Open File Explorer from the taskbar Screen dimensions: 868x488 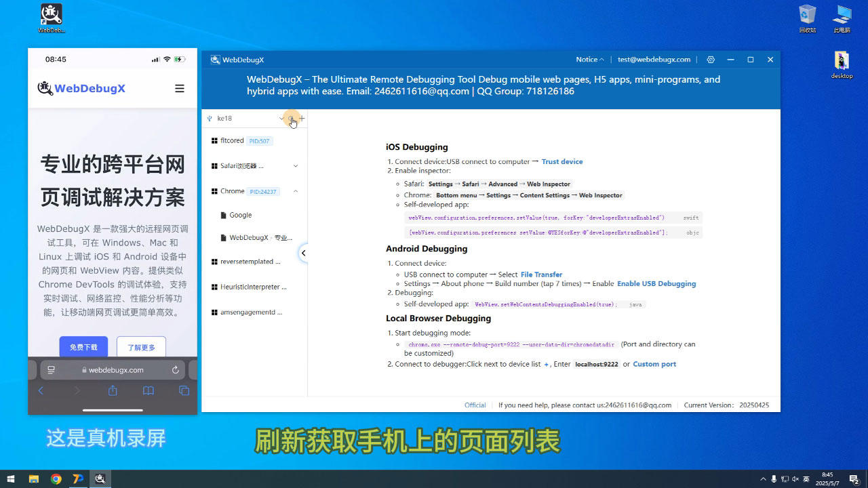pyautogui.click(x=33, y=479)
